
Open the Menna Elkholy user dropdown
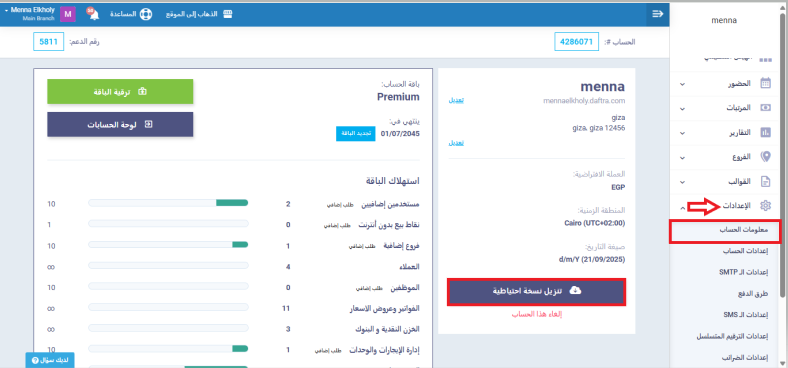(x=30, y=14)
